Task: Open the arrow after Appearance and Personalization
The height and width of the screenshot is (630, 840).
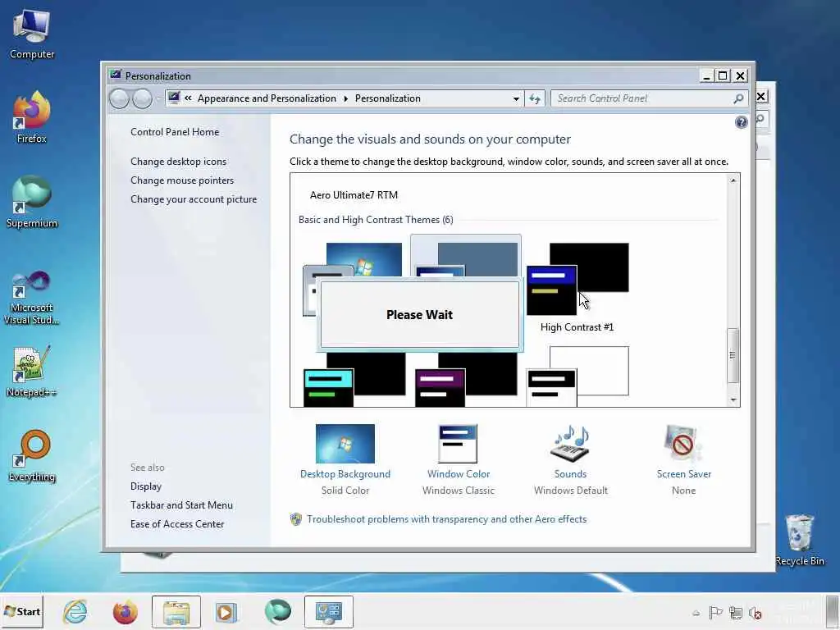Action: point(346,98)
